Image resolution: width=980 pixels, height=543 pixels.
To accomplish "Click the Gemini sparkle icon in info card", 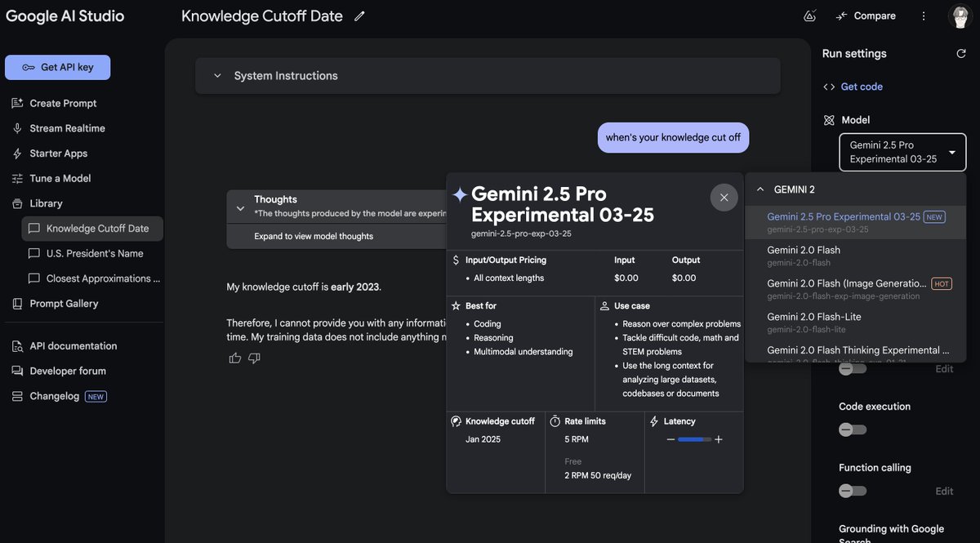I will tap(460, 194).
